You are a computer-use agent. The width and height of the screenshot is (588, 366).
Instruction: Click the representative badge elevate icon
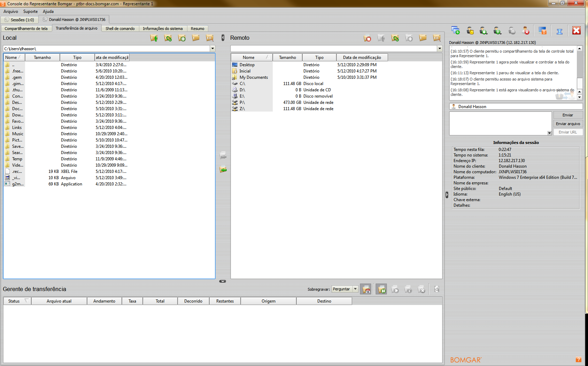tap(470, 31)
